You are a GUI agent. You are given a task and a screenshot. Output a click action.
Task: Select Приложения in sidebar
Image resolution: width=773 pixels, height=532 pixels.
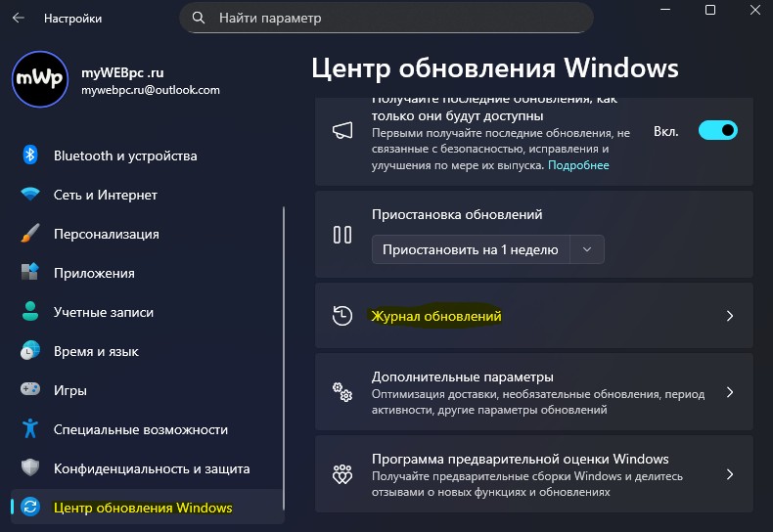[147, 273]
